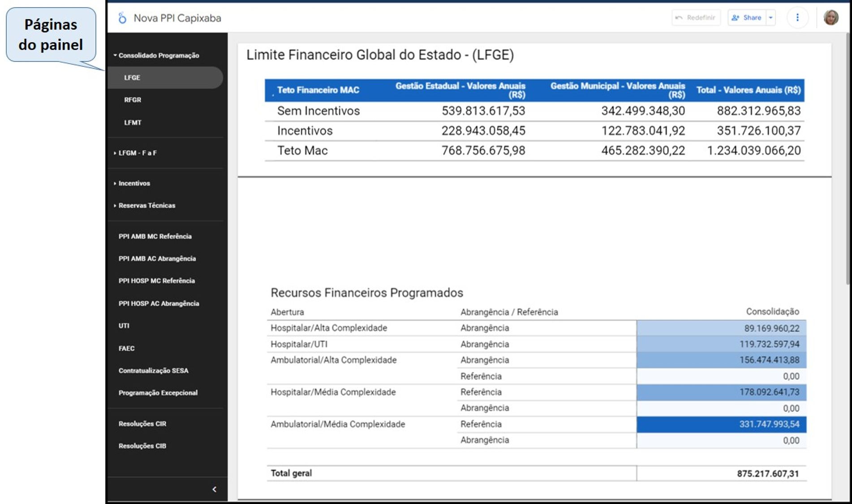Open the PPI AMB MC Referência page
852x504 pixels.
(155, 236)
